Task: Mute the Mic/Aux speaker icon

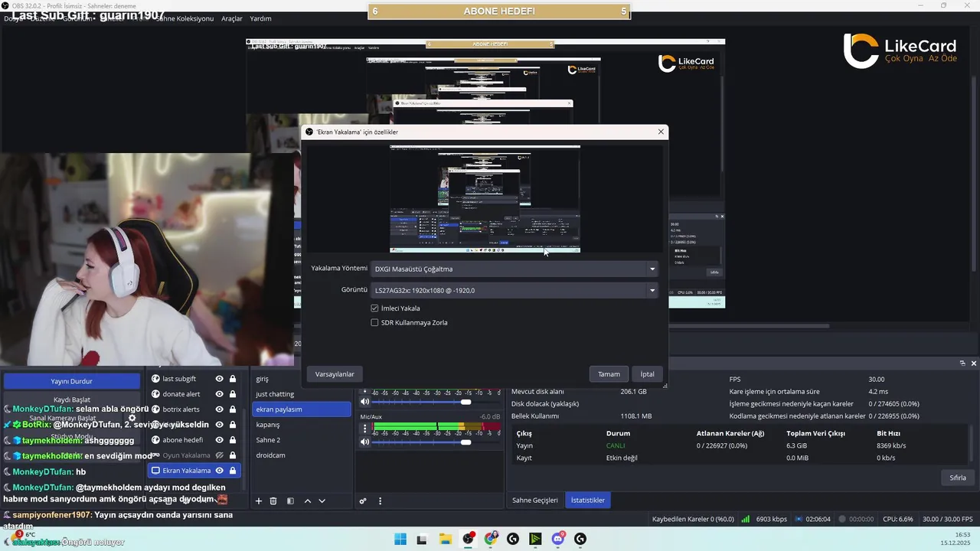Action: pyautogui.click(x=365, y=442)
